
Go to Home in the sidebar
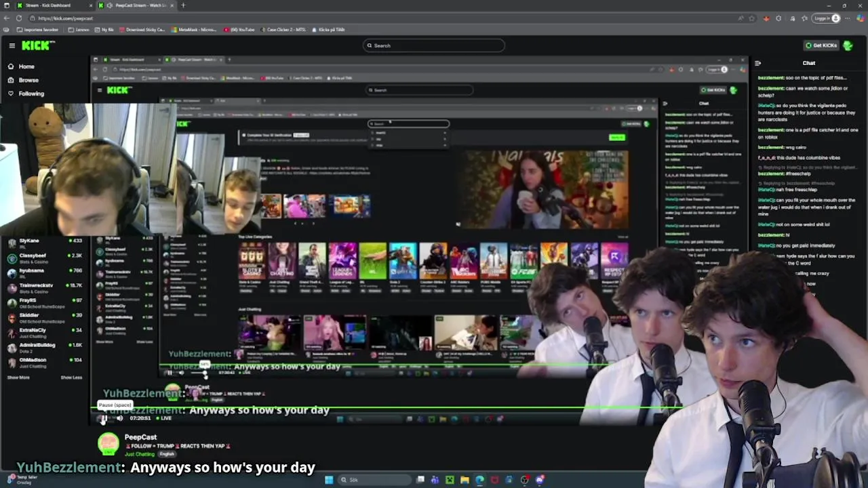[21, 66]
